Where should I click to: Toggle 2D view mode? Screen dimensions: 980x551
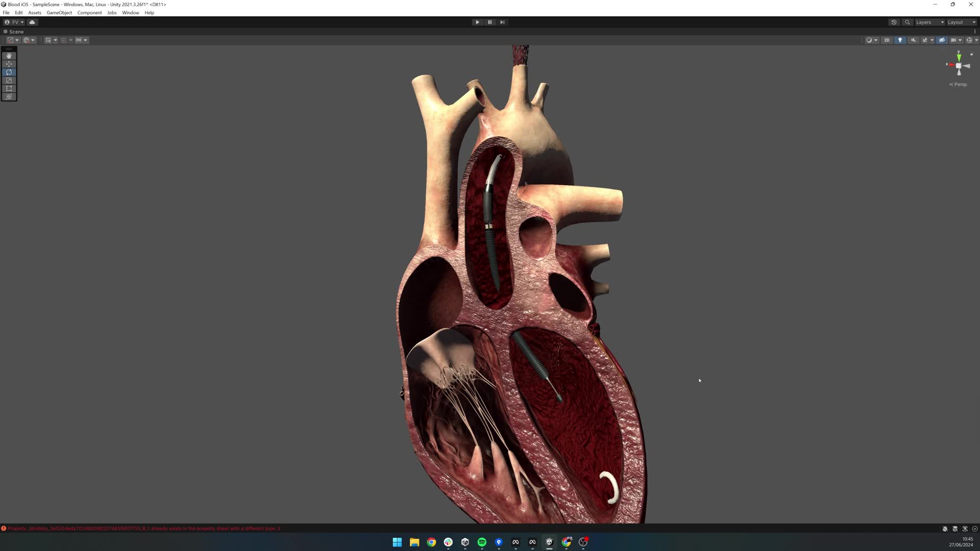click(x=887, y=40)
